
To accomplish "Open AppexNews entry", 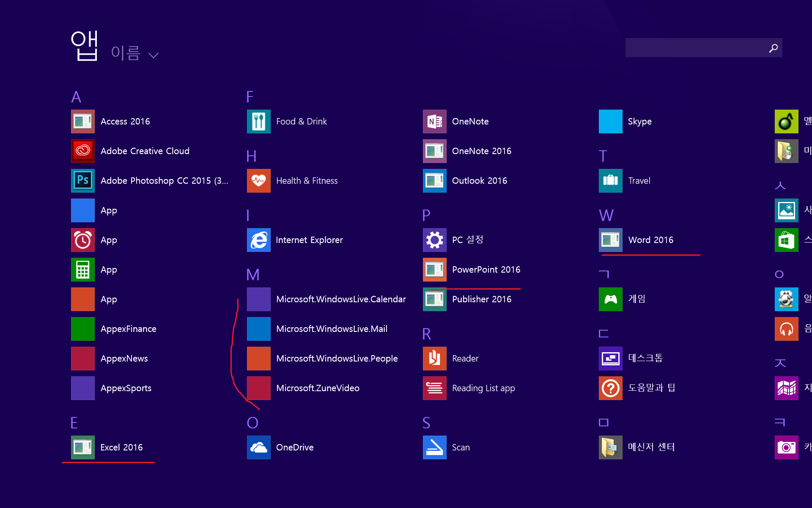I will coord(110,359).
